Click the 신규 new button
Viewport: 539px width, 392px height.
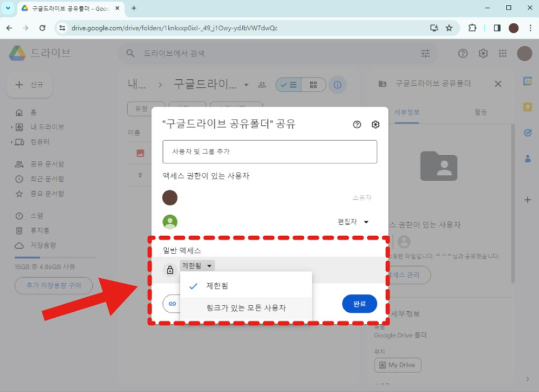(30, 85)
